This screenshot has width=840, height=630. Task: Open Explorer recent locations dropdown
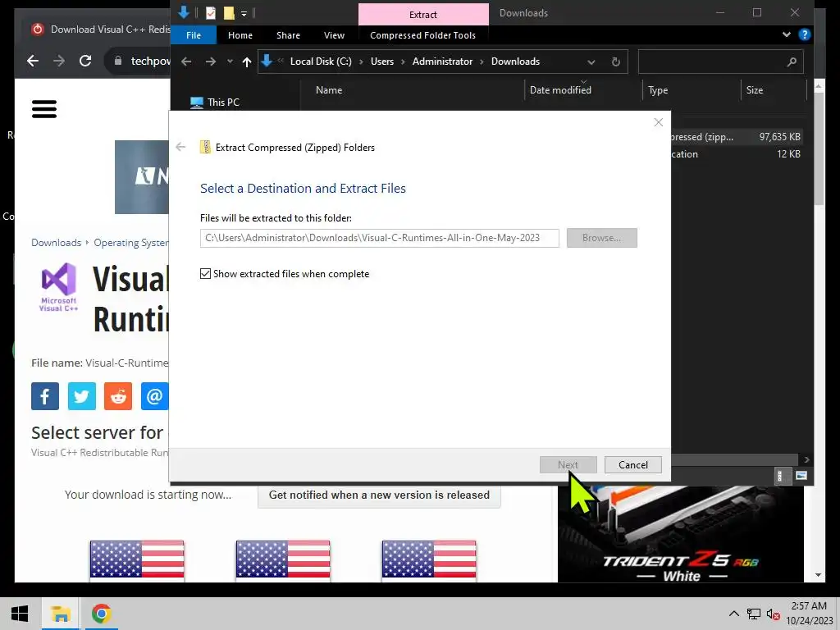(230, 62)
